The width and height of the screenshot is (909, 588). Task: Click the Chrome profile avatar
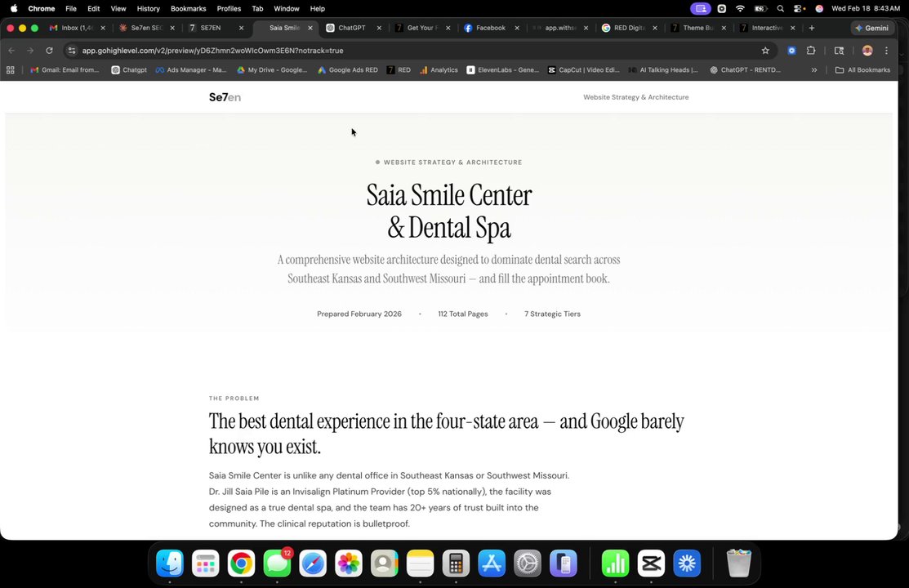(867, 51)
